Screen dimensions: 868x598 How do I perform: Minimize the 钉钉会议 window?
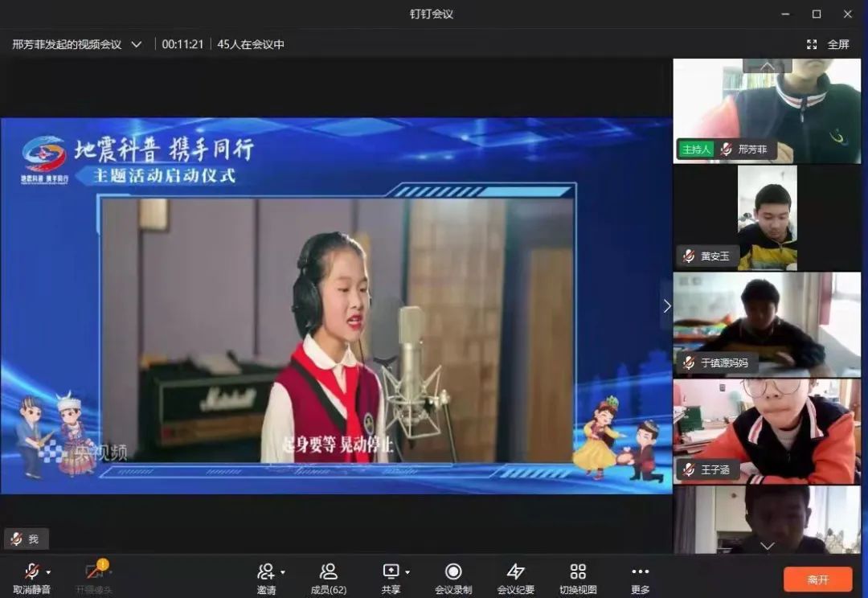pos(785,14)
